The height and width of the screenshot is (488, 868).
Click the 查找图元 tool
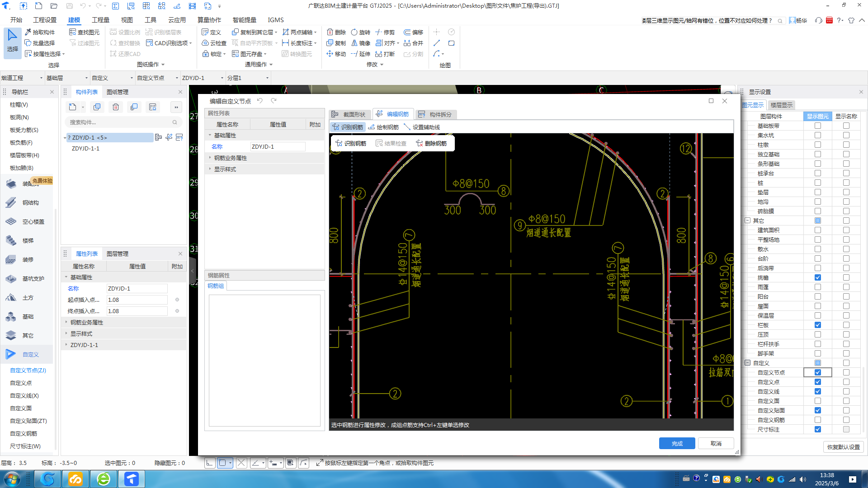click(84, 32)
